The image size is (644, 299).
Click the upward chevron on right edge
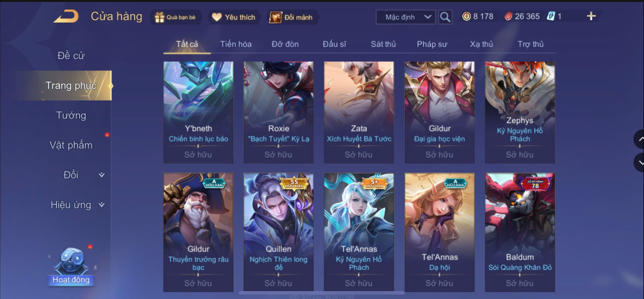tap(639, 139)
